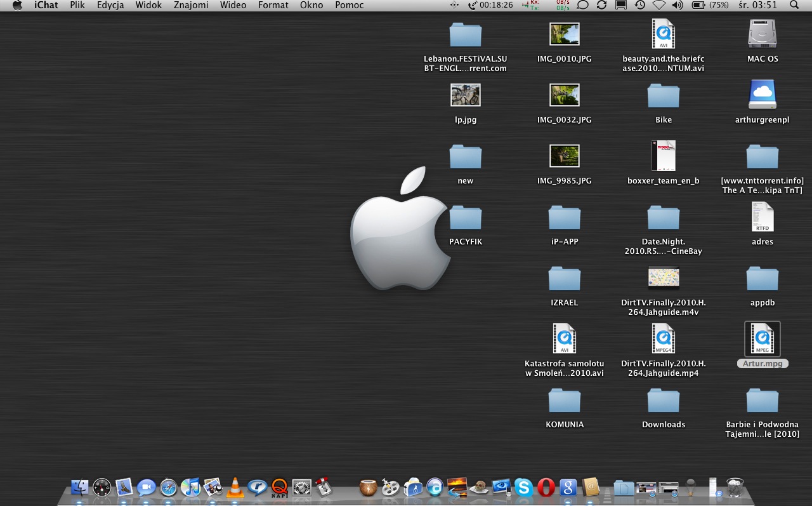The image size is (812, 506).
Task: Open Opera browser from the dock
Action: [x=546, y=487]
